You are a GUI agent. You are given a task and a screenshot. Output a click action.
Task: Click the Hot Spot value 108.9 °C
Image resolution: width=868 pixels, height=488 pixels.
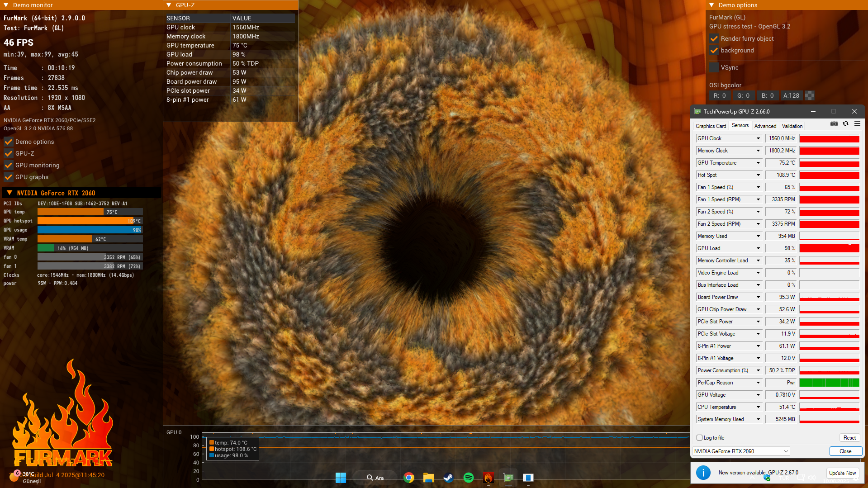(x=780, y=175)
